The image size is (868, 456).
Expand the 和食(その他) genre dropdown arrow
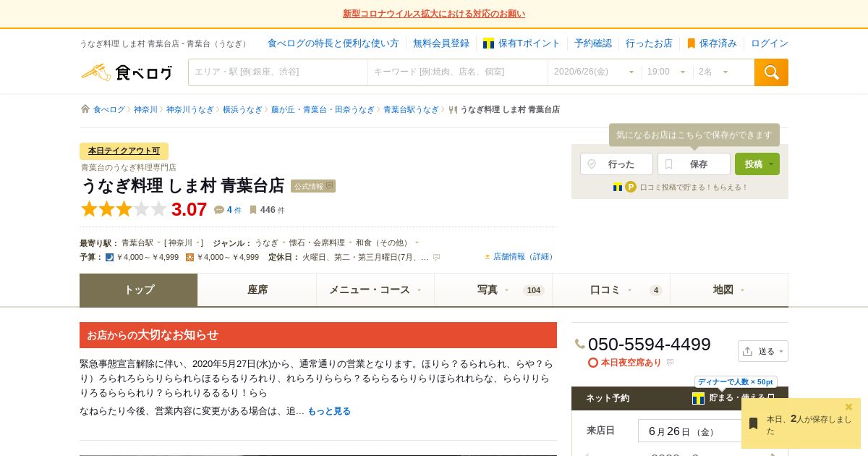click(x=417, y=242)
